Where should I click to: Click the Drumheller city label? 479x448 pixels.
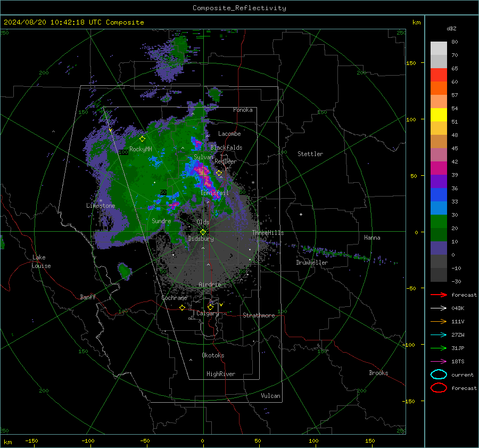[312, 263]
